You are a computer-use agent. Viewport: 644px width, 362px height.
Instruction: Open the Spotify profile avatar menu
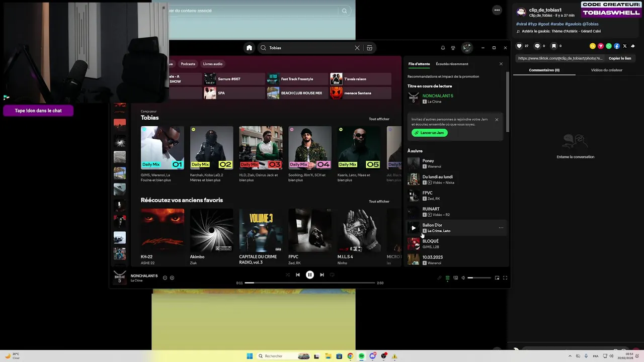click(x=467, y=48)
